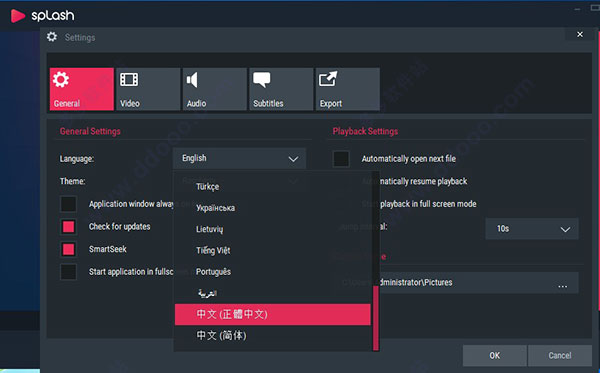Select Tiếng Việt language
The image size is (600, 373).
pyautogui.click(x=273, y=251)
